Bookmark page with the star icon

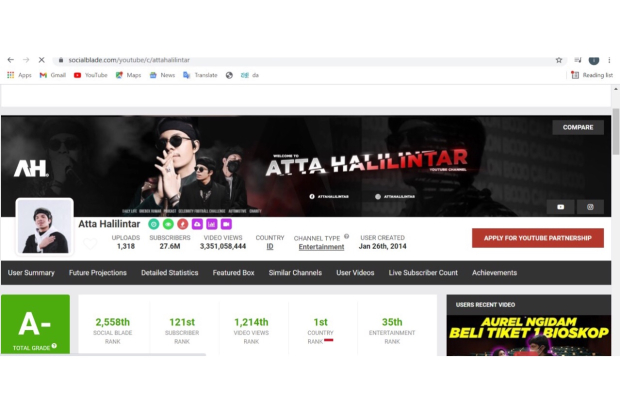[559, 60]
